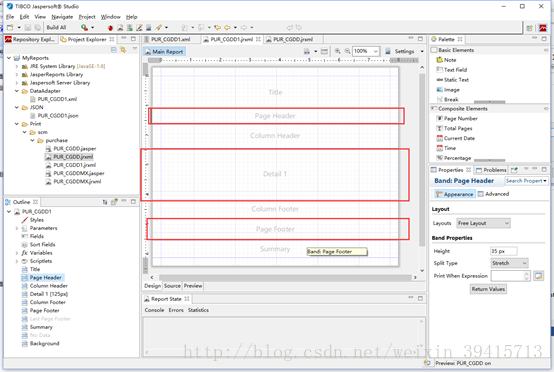Click the zoom in magnifier icon
The width and height of the screenshot is (554, 372).
[337, 51]
